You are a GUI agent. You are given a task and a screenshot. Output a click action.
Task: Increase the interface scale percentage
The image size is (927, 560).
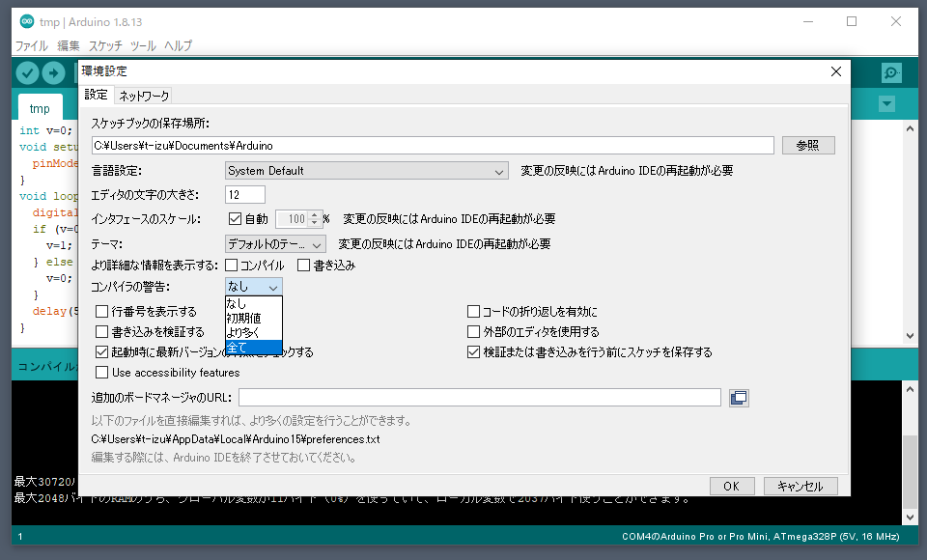pyautogui.click(x=315, y=215)
